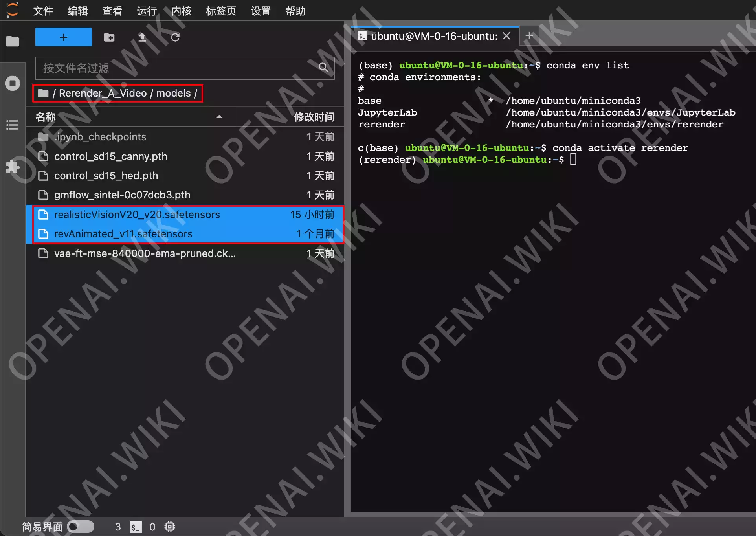
Task: Toggle the 简易界面 simple mode switch
Action: [81, 527]
